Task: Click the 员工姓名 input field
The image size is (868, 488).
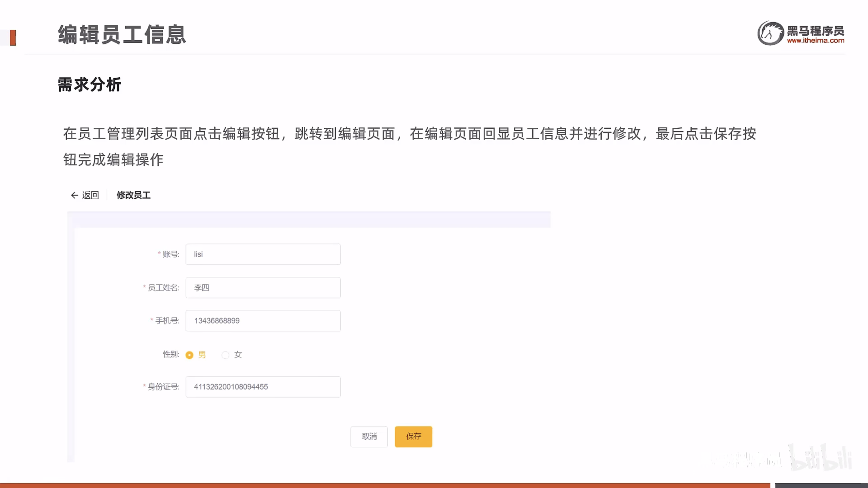Action: pos(263,288)
